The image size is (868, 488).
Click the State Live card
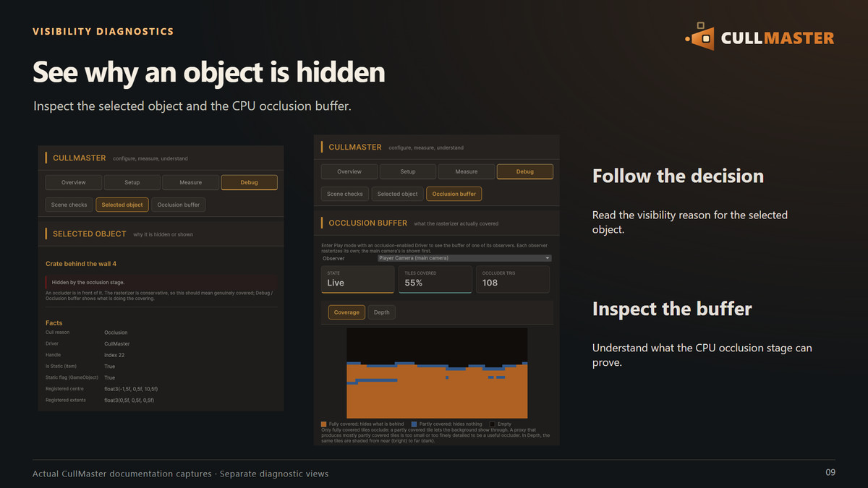pos(357,279)
